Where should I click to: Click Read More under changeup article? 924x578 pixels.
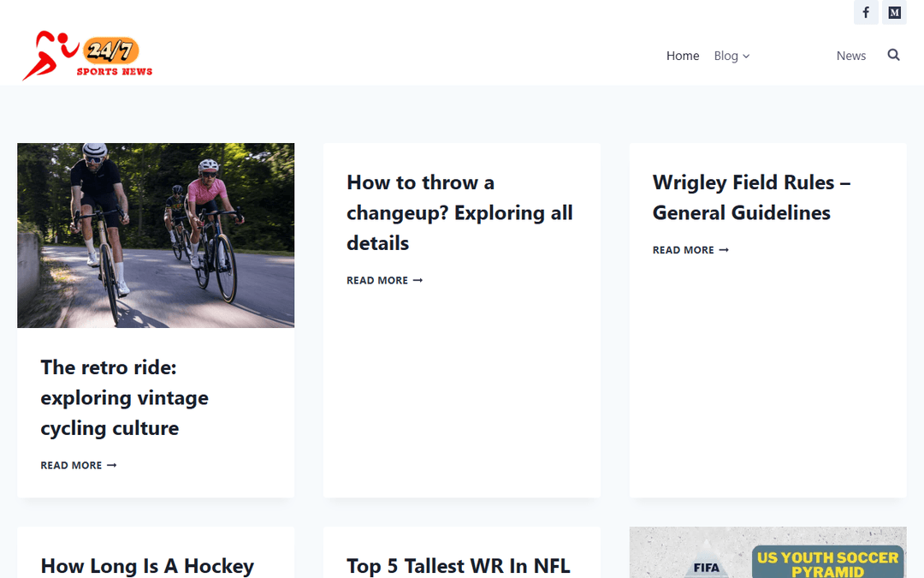pos(384,280)
